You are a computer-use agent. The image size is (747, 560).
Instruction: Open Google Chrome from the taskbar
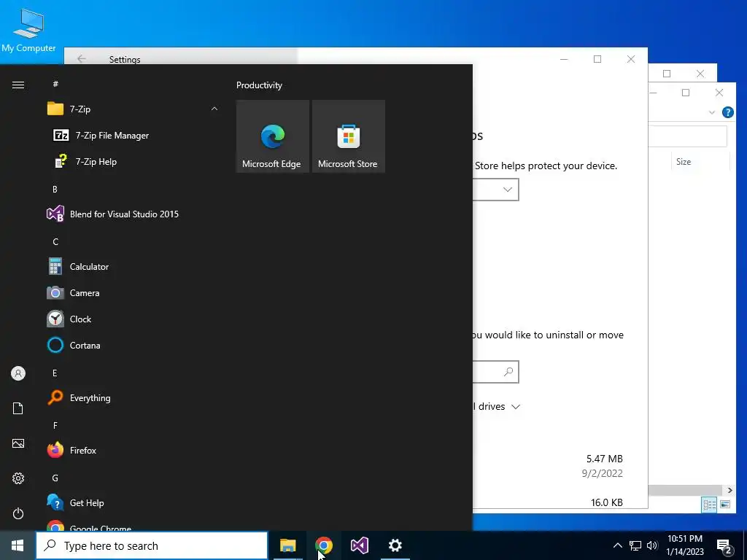click(x=323, y=545)
